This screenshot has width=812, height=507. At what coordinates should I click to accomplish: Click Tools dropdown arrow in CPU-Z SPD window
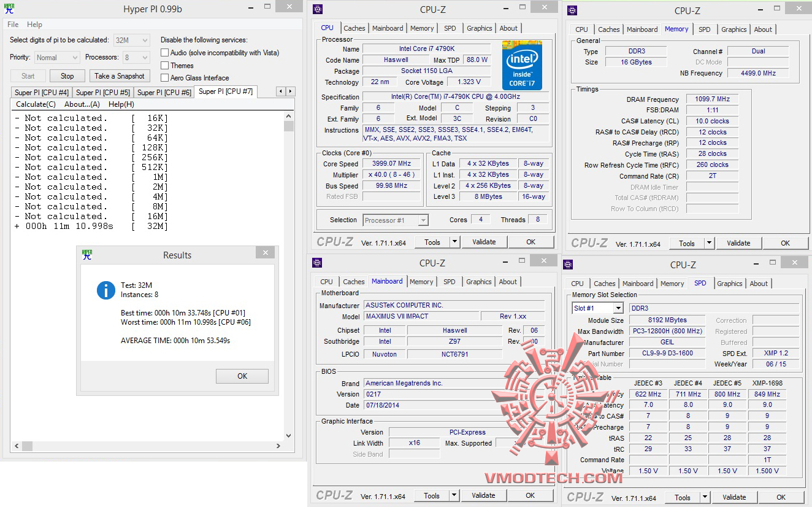705,497
